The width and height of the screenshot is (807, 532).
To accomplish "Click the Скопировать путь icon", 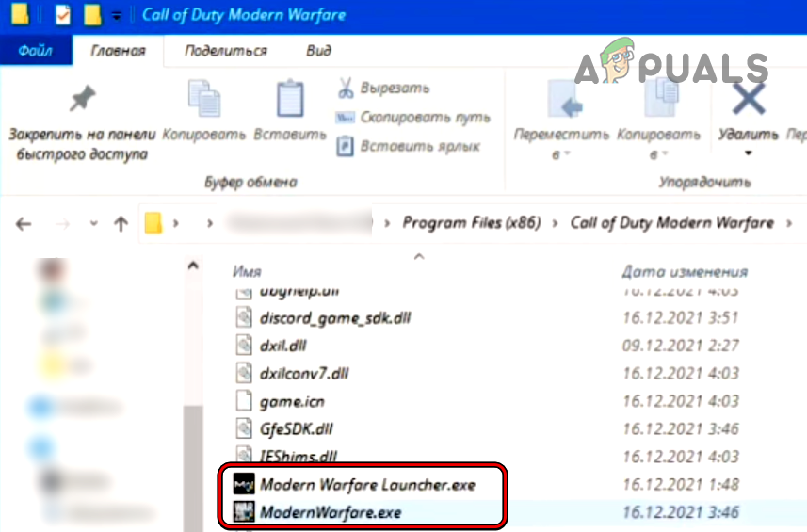I will tap(345, 118).
